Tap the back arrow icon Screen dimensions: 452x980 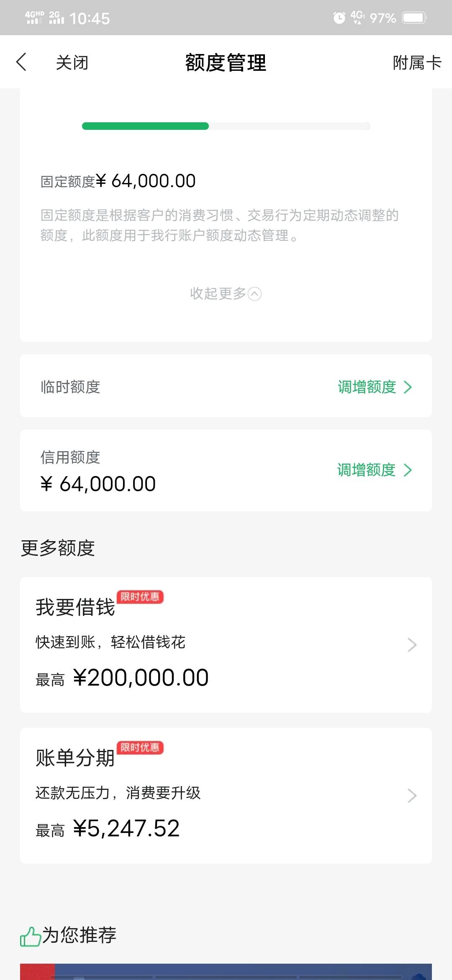[21, 62]
